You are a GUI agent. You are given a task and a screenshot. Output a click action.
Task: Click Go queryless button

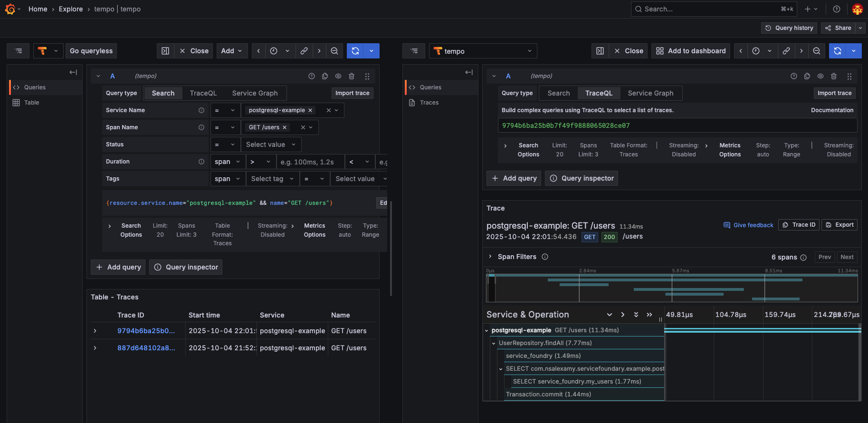pyautogui.click(x=91, y=51)
